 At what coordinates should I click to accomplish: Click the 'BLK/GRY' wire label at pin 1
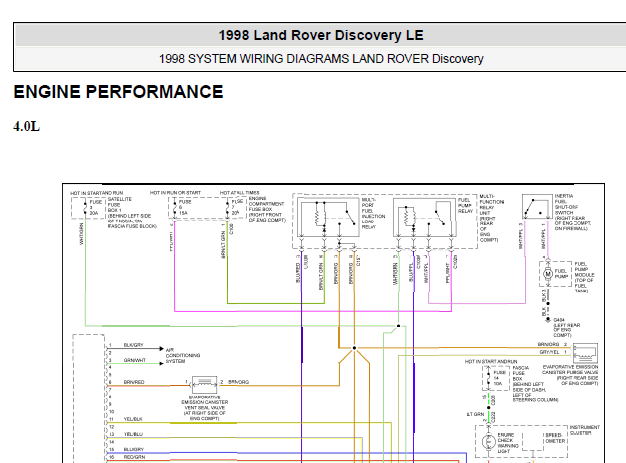click(133, 345)
